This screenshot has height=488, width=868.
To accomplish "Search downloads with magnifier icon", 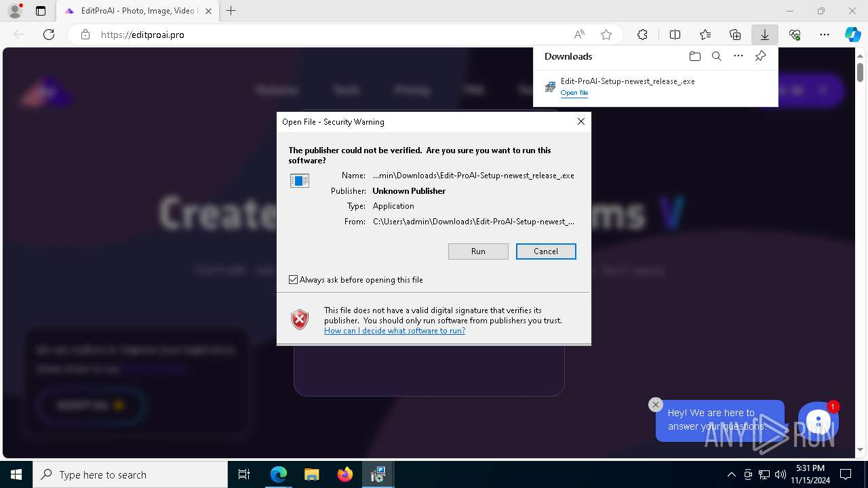I will click(716, 56).
